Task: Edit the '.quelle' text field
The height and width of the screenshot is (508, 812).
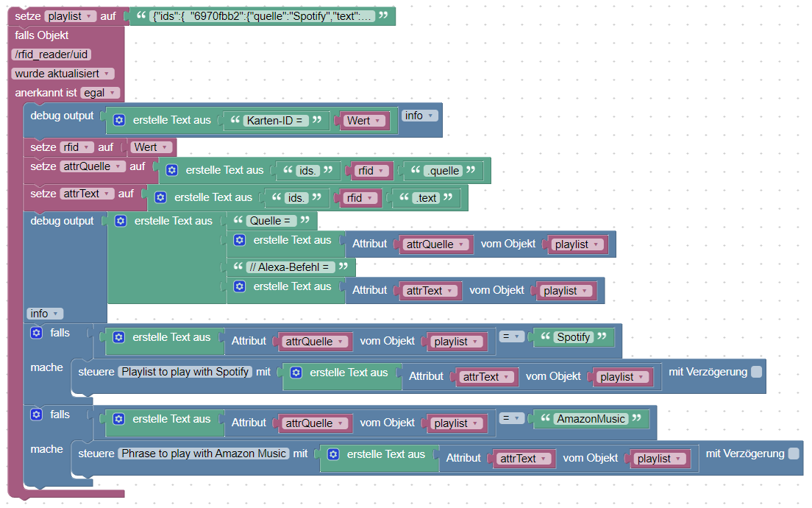Action: 444,171
